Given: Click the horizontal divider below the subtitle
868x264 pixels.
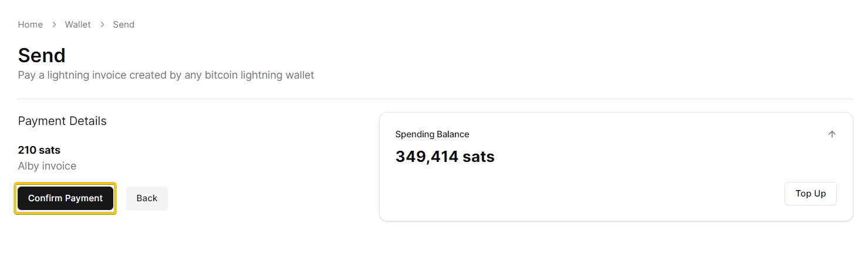Looking at the screenshot, I should pyautogui.click(x=434, y=99).
